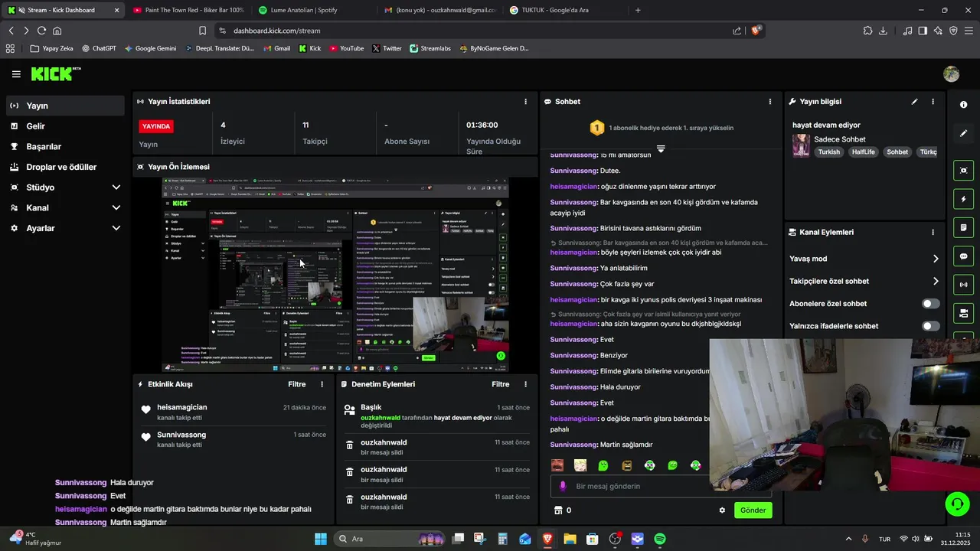This screenshot has height=551, width=980.
Task: Click the KICK beta logo
Action: click(55, 73)
